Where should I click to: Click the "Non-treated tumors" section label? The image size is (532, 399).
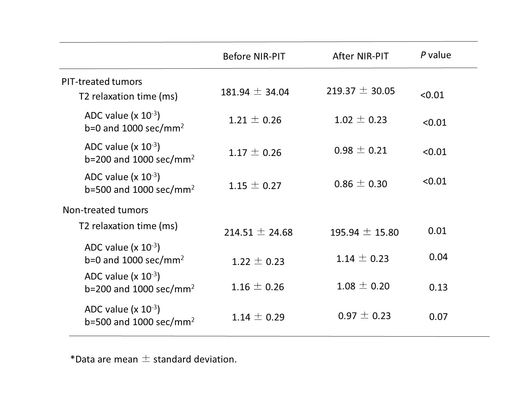105,210
